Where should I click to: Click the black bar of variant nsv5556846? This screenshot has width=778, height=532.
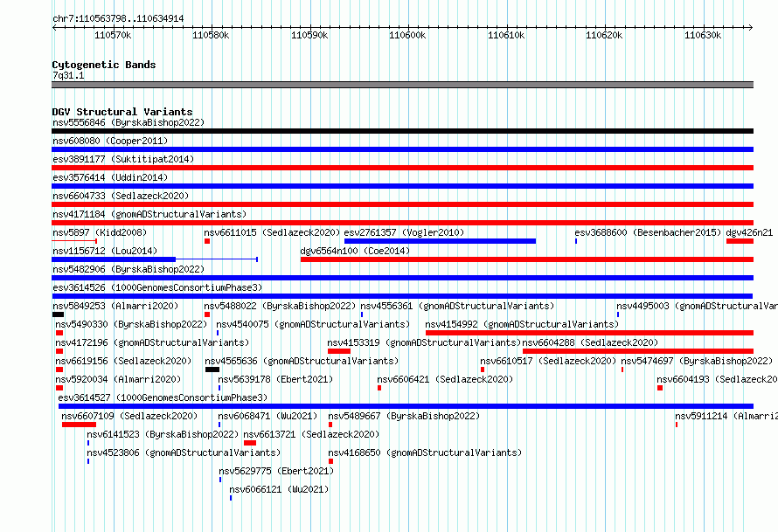point(402,131)
